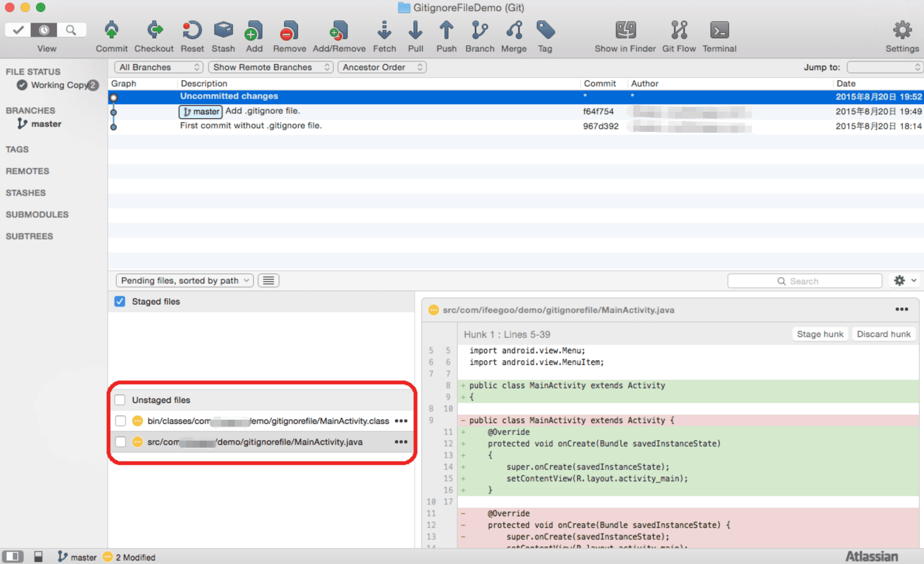Stage MainActivity.class using its checkbox

tap(120, 421)
